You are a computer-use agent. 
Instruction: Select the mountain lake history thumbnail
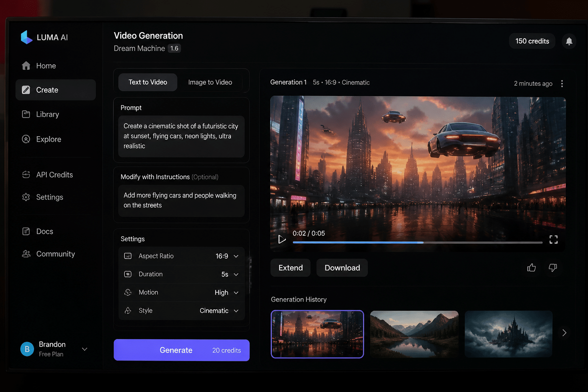pos(414,334)
